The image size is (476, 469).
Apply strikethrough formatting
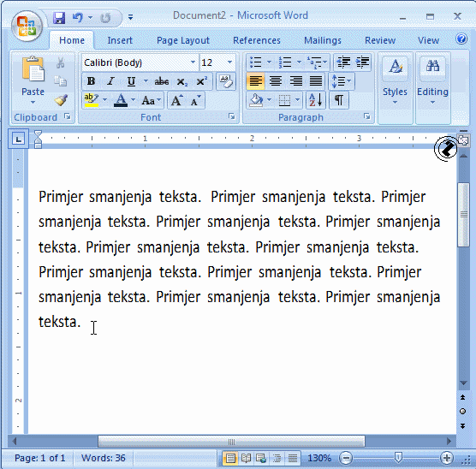click(161, 81)
